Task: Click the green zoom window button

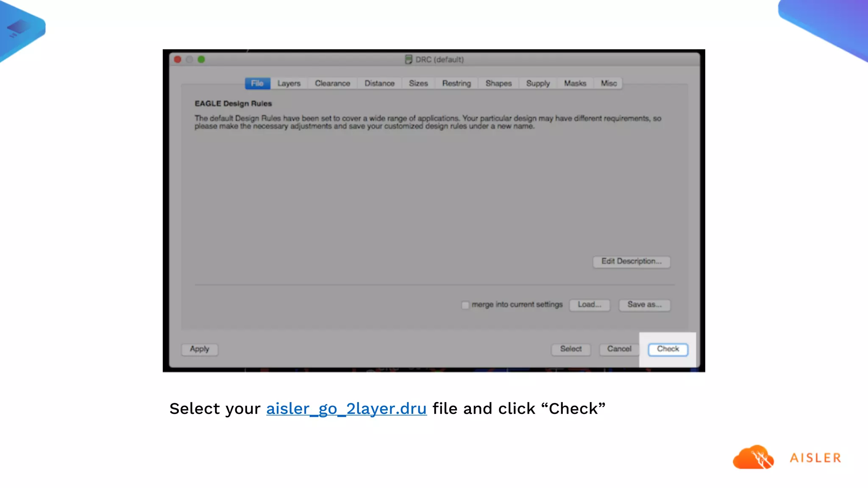Action: coord(201,60)
